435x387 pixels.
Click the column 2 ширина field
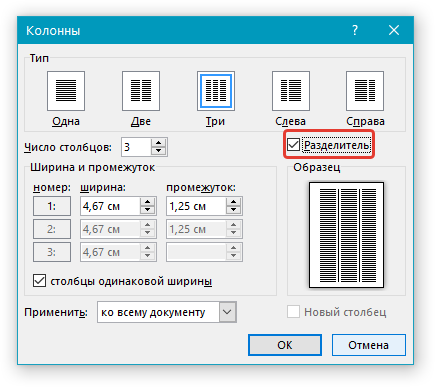[x=110, y=229]
